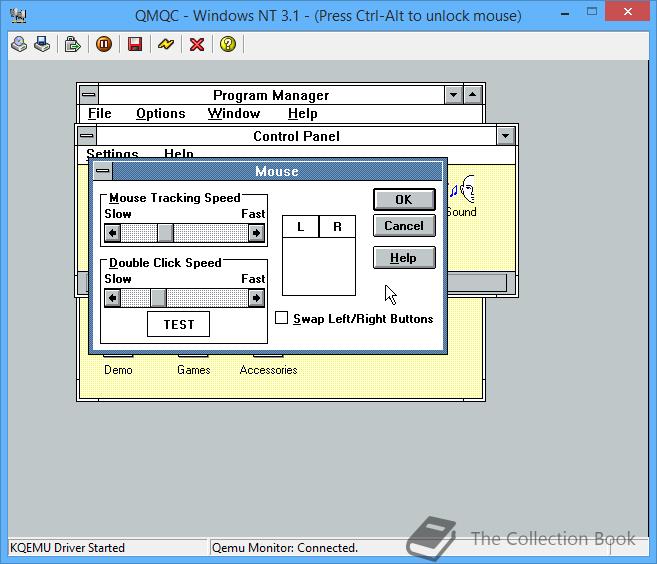Minimize the QMQC host window

565,13
